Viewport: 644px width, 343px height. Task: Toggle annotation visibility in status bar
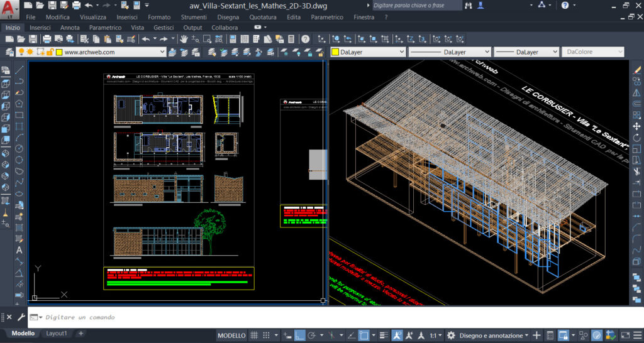pos(397,335)
